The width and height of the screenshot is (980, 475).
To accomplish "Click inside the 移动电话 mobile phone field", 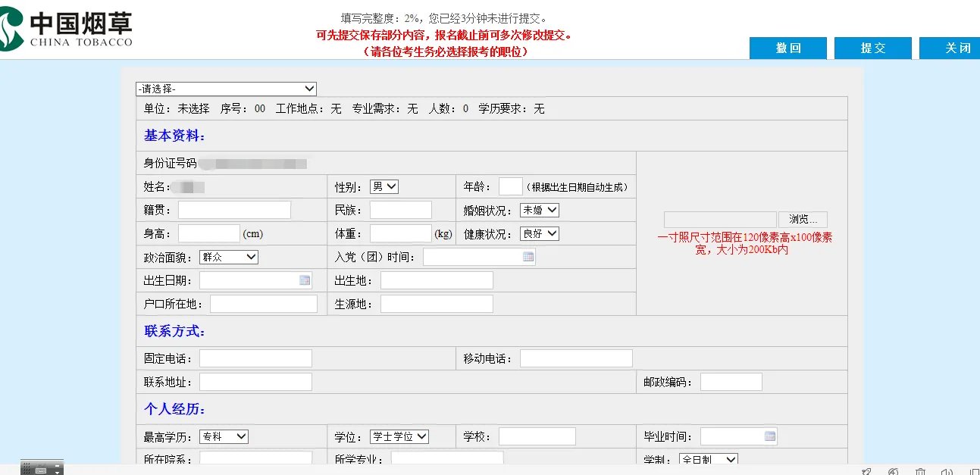I will pyautogui.click(x=576, y=358).
